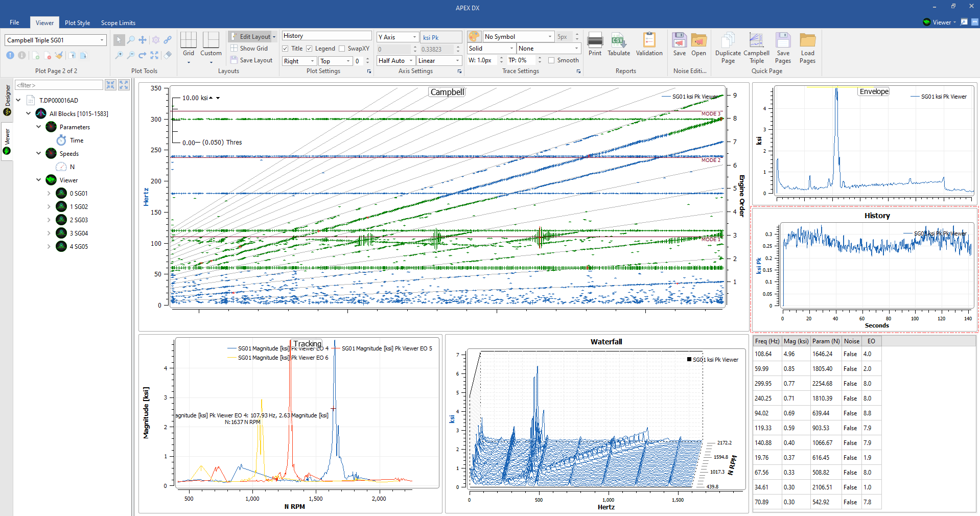Click Duplicate Page icon
Image resolution: width=980 pixels, height=516 pixels.
[728, 48]
